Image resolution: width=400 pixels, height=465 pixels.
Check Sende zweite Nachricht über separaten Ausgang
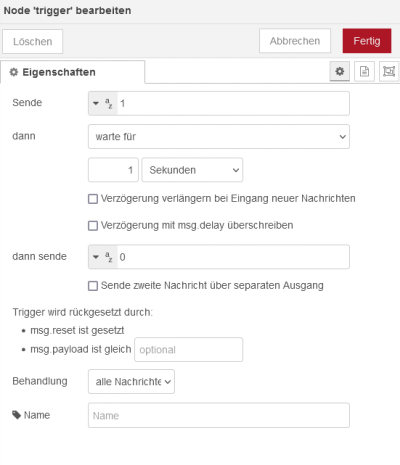tap(93, 286)
